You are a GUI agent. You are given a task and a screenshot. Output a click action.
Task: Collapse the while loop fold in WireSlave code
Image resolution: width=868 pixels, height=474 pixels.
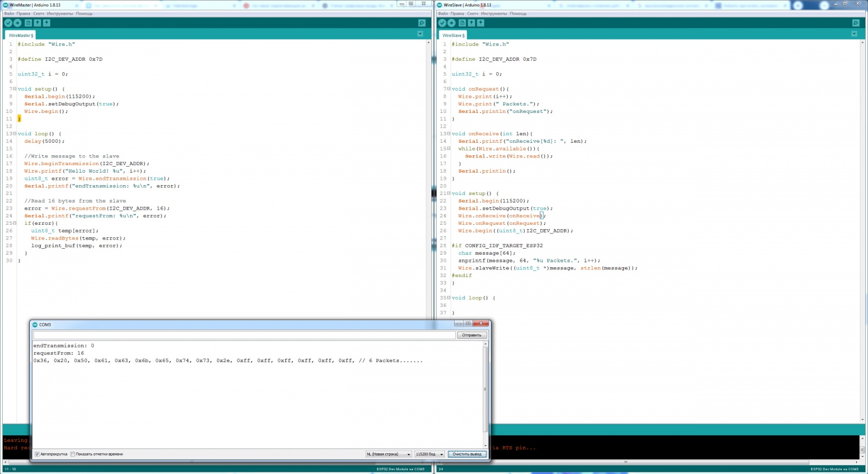pos(449,149)
